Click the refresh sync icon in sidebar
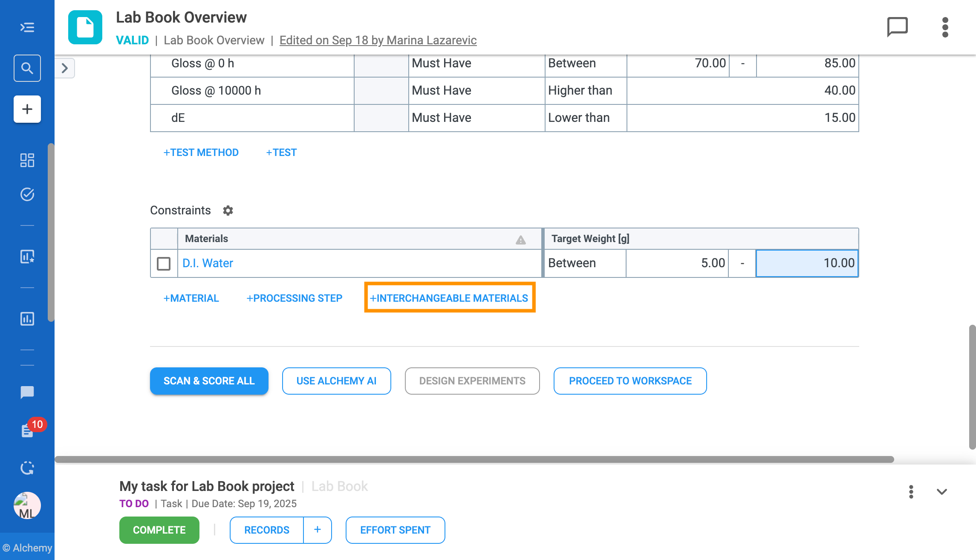The height and width of the screenshot is (560, 976). coord(27,468)
